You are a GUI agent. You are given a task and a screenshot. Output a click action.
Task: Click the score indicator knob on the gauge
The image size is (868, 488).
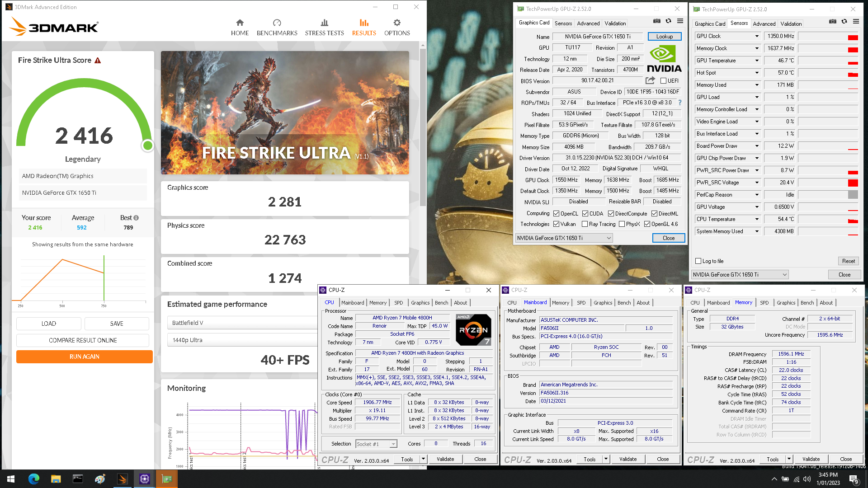coord(147,145)
